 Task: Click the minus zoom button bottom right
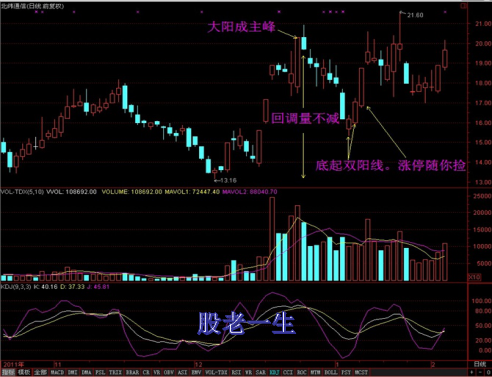pos(480,372)
